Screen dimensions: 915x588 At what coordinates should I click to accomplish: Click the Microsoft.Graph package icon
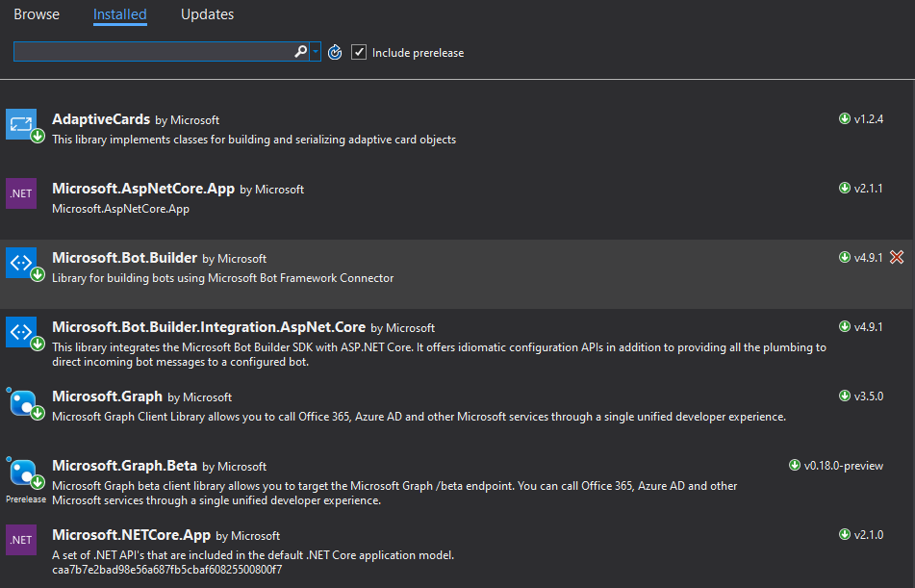(x=23, y=403)
